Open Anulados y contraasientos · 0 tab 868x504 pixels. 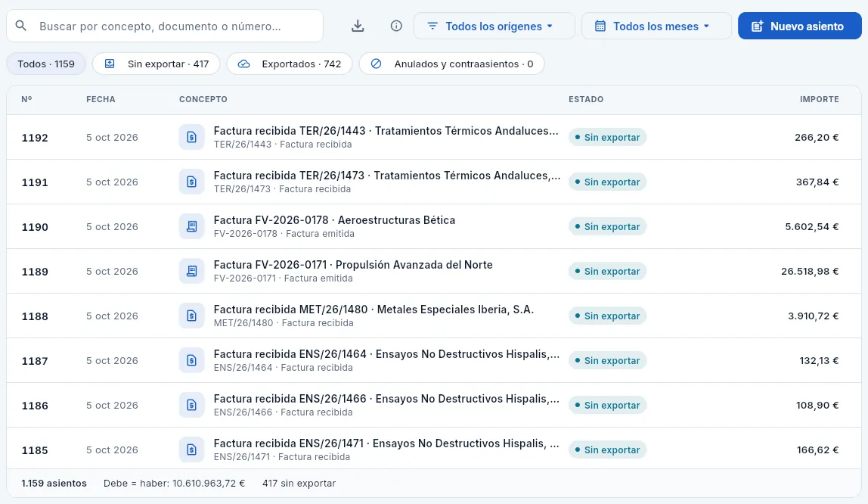pyautogui.click(x=451, y=64)
